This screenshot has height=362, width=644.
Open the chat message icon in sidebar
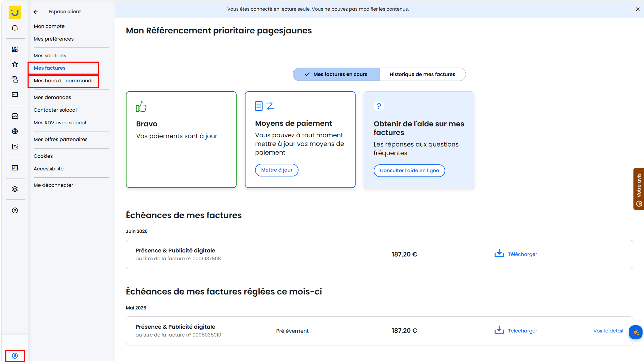pyautogui.click(x=15, y=95)
